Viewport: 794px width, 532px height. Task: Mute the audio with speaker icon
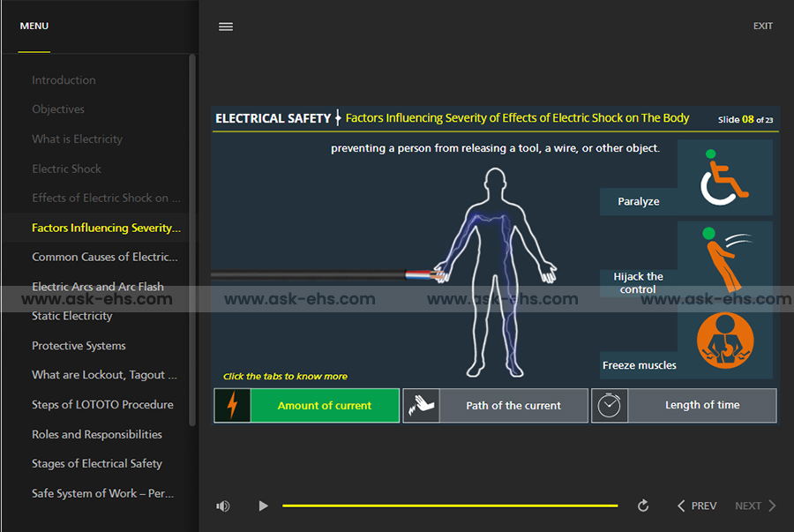[223, 506]
